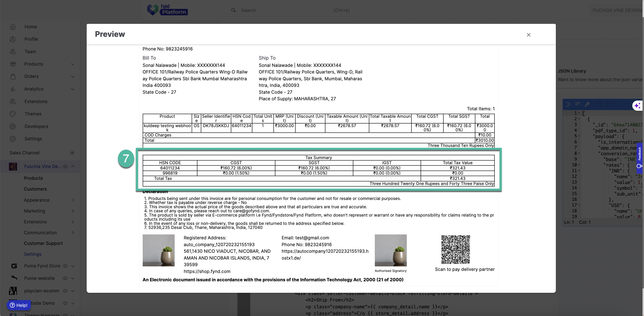Open Customer Support page

(43, 244)
